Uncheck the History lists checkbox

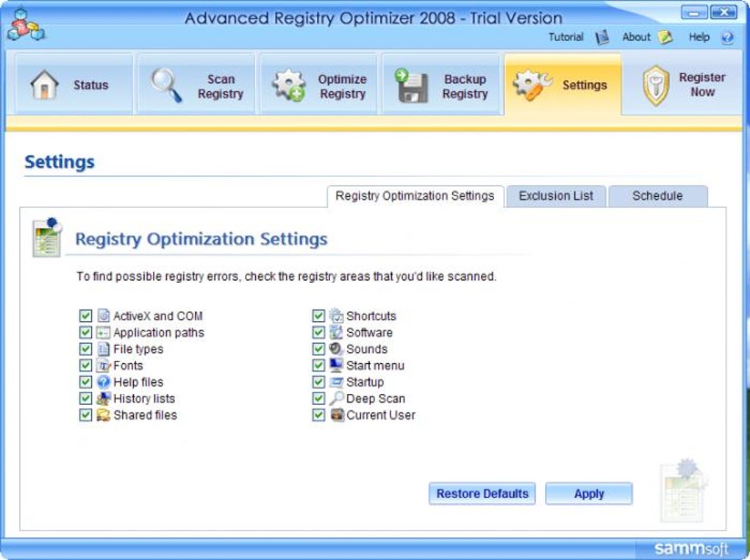[x=85, y=398]
